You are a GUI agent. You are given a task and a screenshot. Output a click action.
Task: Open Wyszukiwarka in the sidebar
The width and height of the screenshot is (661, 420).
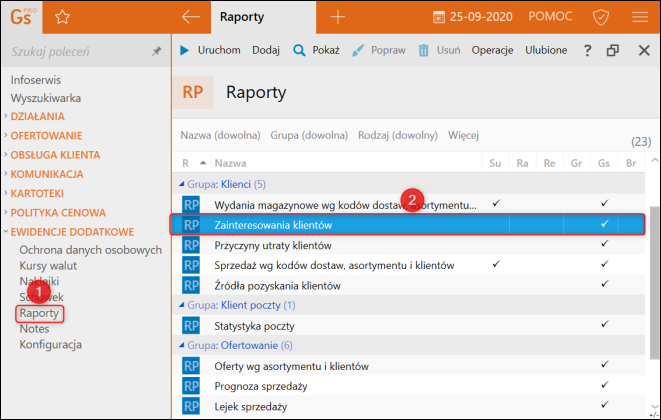[46, 98]
